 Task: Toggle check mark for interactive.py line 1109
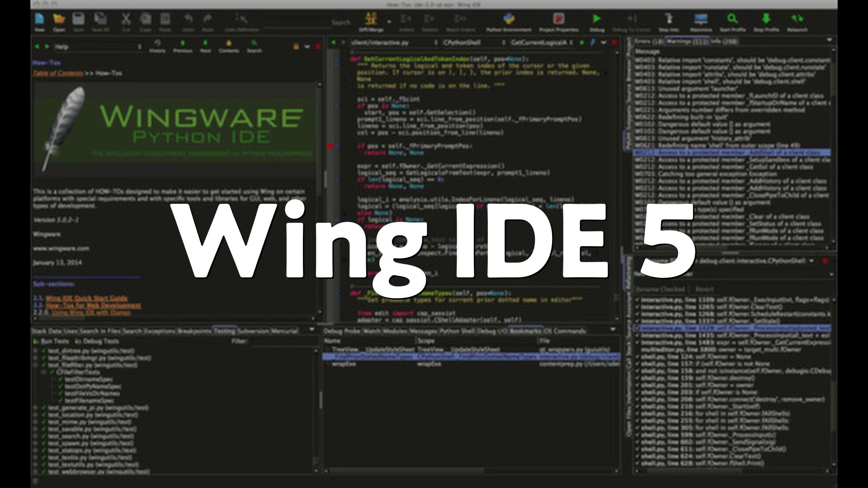click(637, 300)
